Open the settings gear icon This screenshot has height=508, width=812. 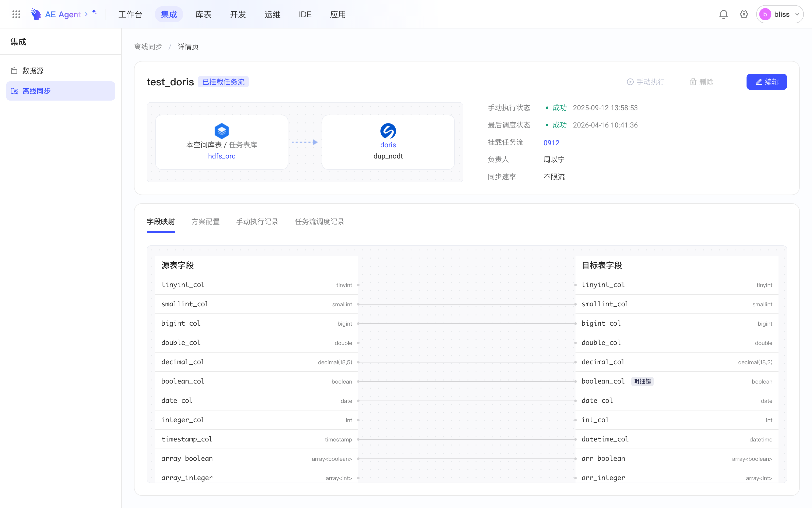pos(743,14)
